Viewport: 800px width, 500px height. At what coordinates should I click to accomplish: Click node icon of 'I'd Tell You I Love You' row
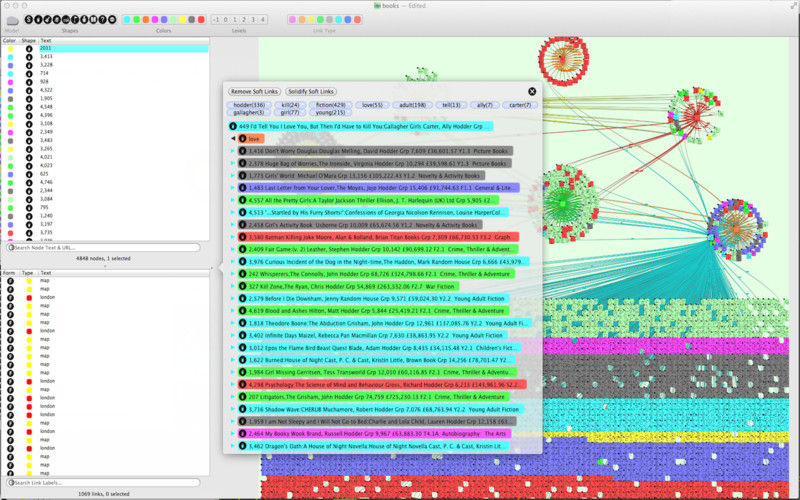point(233,126)
